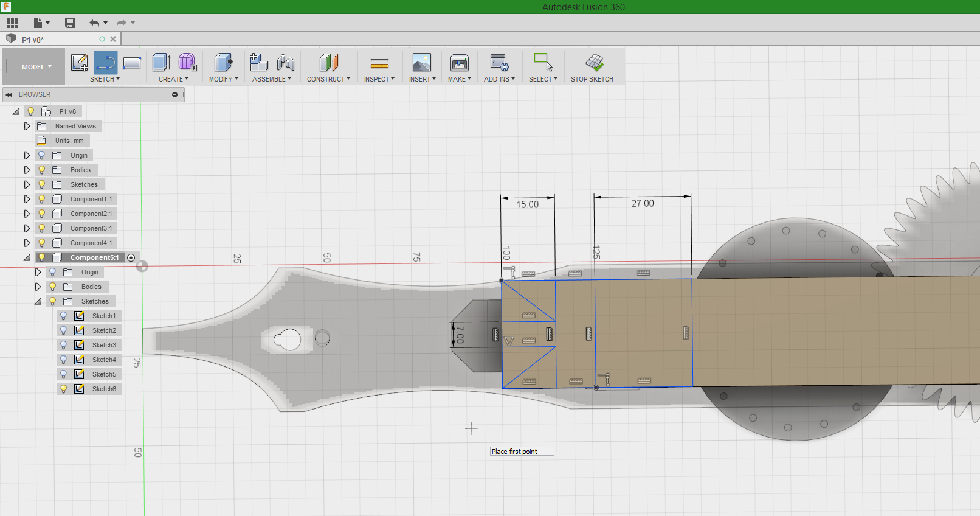Image resolution: width=980 pixels, height=516 pixels.
Task: Expand the Component4:1 node
Action: pyautogui.click(x=27, y=243)
